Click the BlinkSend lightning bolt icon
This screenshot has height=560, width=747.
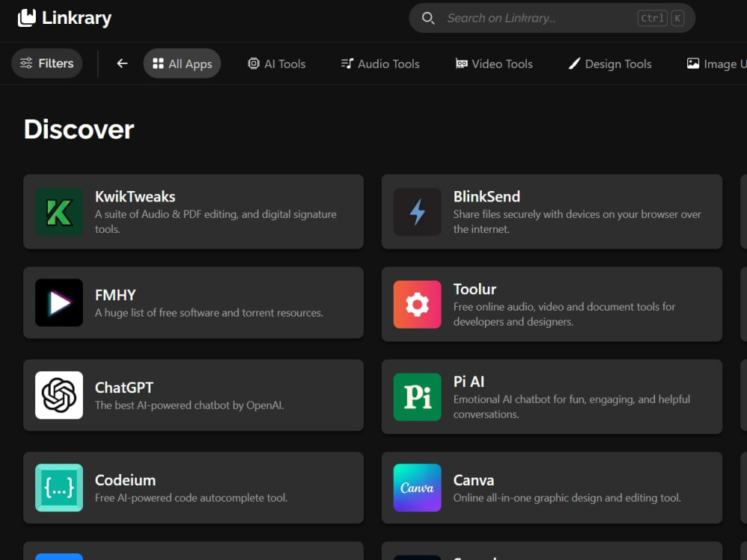(x=418, y=212)
